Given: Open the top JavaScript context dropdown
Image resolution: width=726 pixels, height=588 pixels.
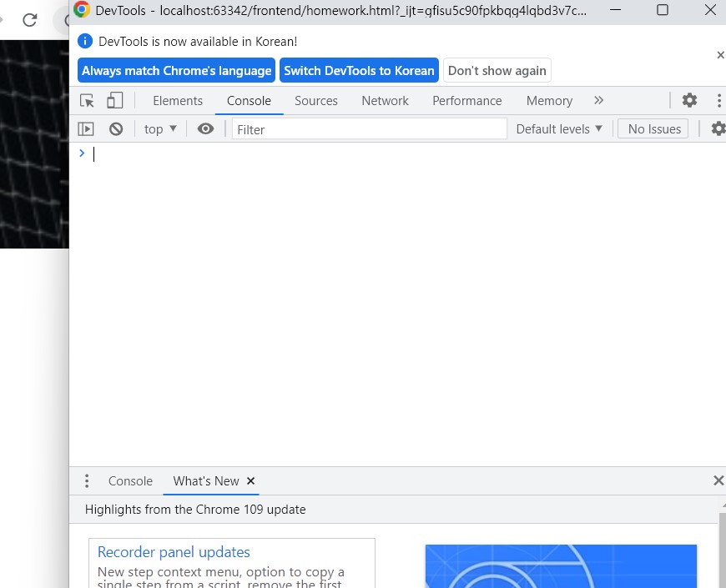Looking at the screenshot, I should tap(160, 129).
